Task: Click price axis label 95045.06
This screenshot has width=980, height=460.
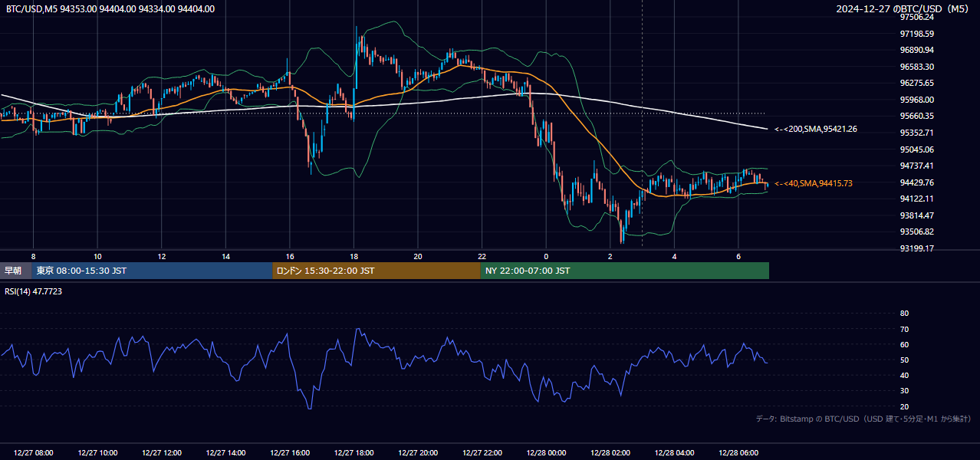Action: (x=917, y=149)
